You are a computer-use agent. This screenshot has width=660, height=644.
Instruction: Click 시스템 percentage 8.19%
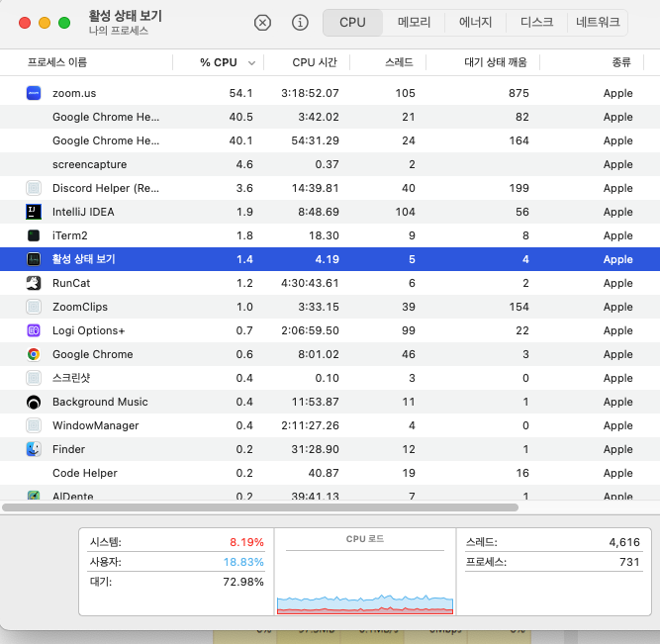click(x=246, y=542)
